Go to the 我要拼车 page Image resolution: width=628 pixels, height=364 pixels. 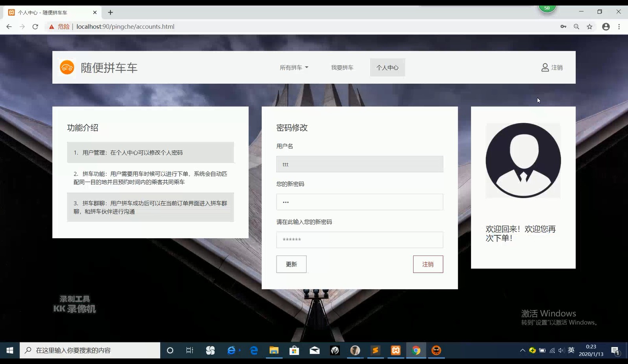coord(342,68)
